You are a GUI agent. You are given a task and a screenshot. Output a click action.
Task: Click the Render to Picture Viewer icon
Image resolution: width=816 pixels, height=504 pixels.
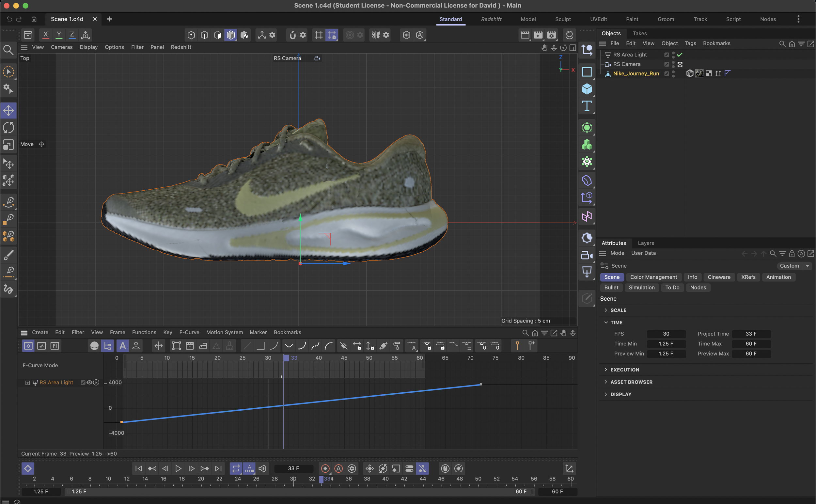(x=538, y=35)
